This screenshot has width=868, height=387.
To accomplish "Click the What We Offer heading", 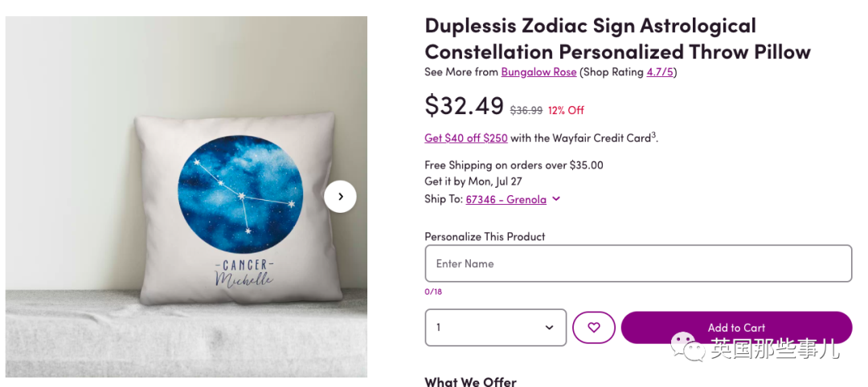I will coord(470,381).
